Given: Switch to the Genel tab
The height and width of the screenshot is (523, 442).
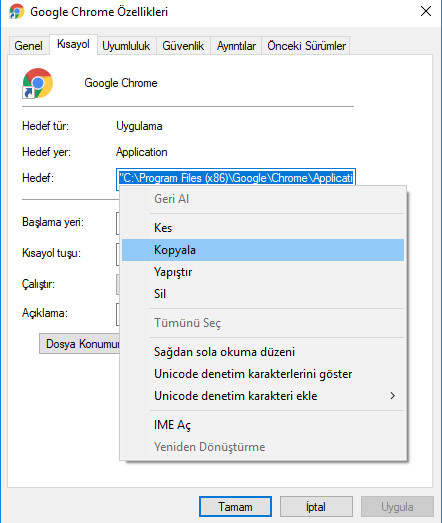Looking at the screenshot, I should [28, 46].
